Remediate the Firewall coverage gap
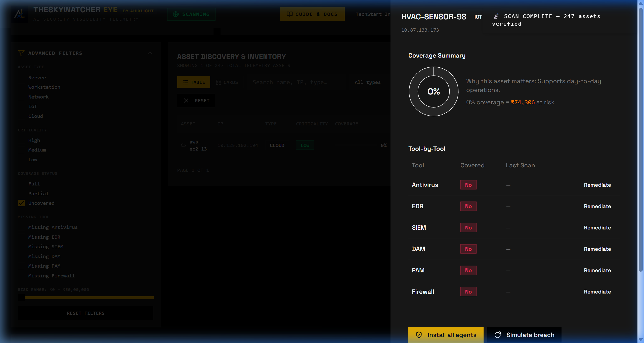Image resolution: width=644 pixels, height=343 pixels. click(597, 291)
